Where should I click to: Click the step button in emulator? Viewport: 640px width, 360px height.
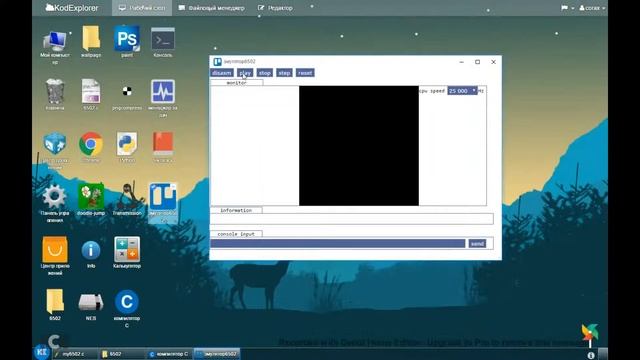point(284,73)
